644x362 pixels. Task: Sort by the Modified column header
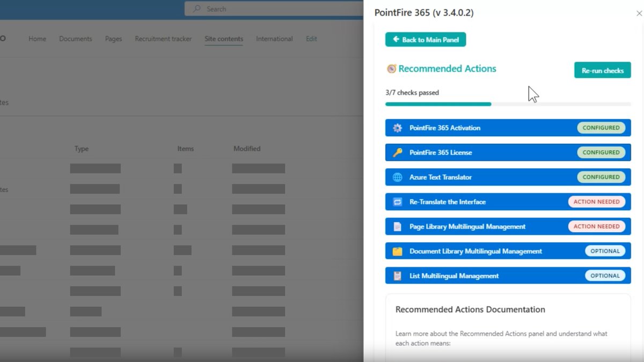point(247,149)
